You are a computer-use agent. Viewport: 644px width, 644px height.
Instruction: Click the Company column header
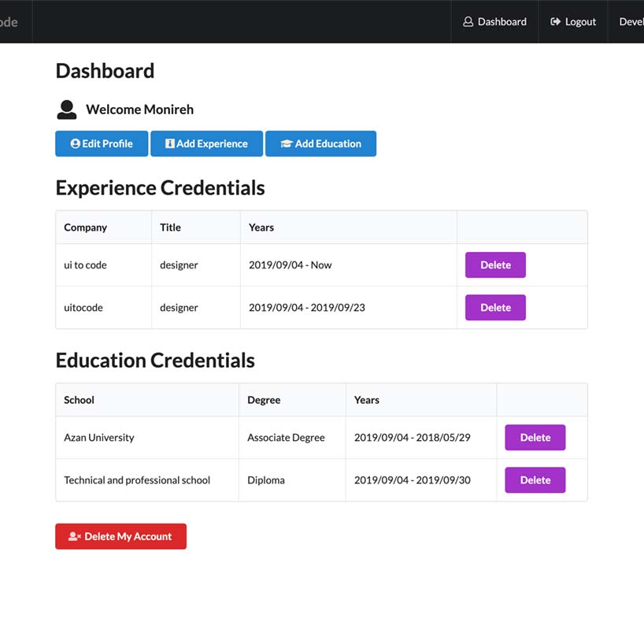point(85,228)
